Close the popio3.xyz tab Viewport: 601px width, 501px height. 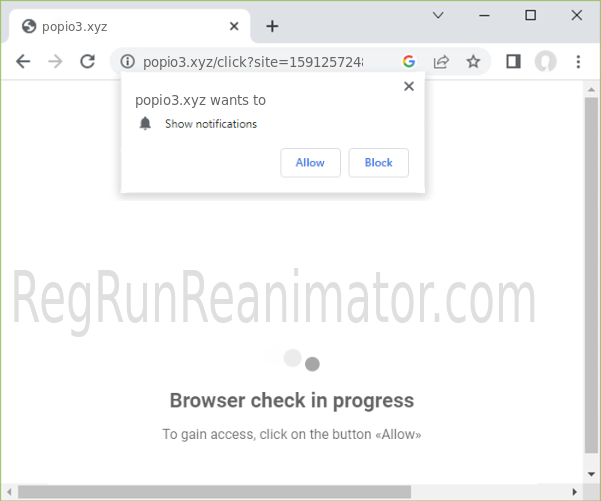234,26
